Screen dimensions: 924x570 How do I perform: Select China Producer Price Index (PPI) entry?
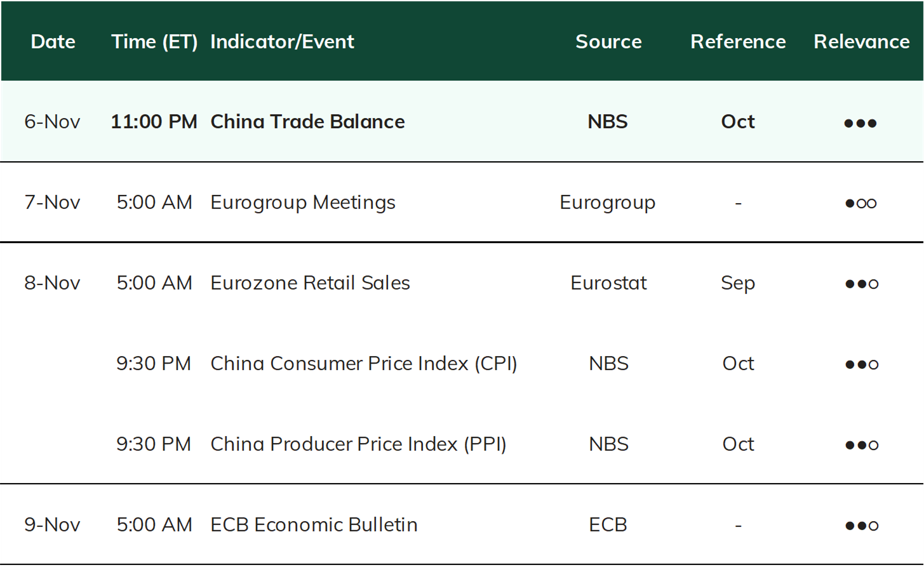(358, 444)
